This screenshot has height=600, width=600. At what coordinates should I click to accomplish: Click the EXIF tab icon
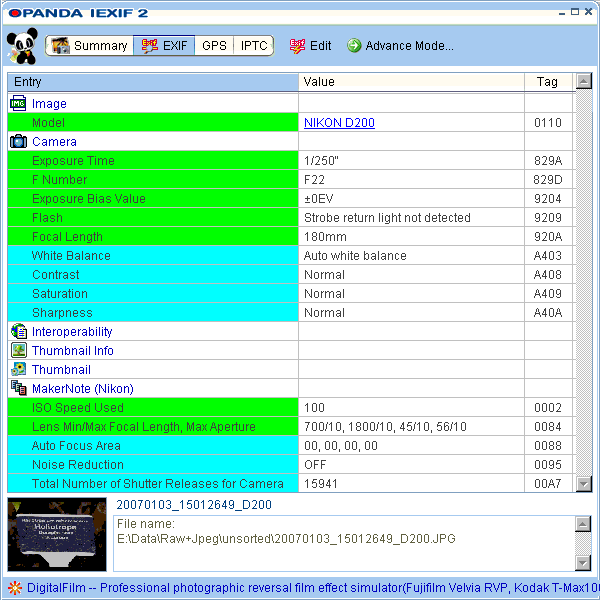pos(150,46)
